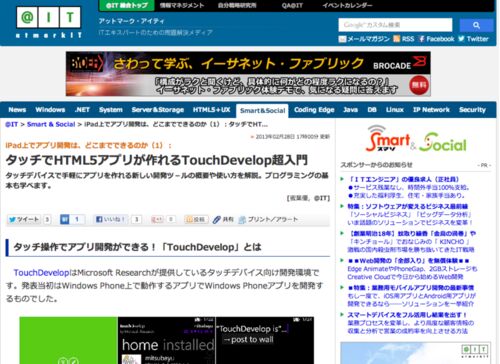Open the business mobile app development sponsor link
Image resolution: width=500 pixels, height=364 pixels.
pos(411,288)
